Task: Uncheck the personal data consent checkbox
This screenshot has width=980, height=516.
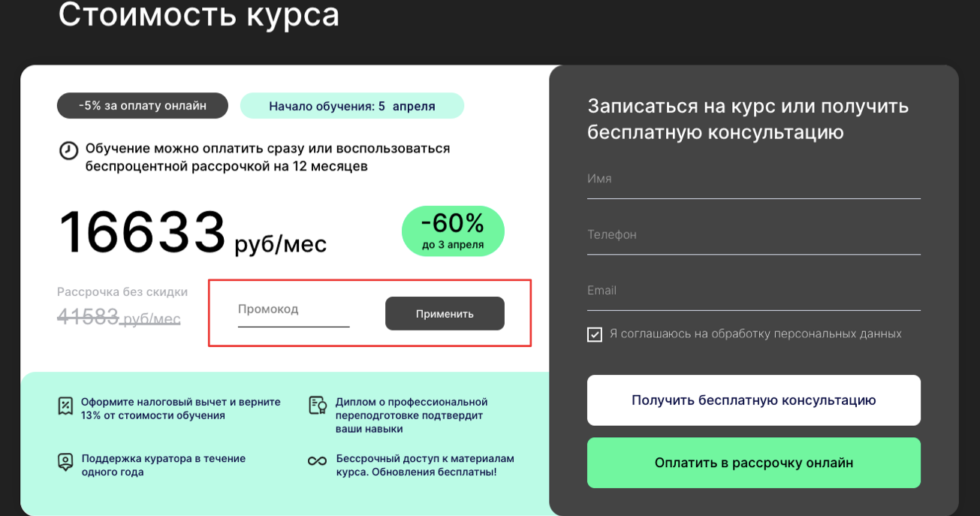Action: coord(595,334)
